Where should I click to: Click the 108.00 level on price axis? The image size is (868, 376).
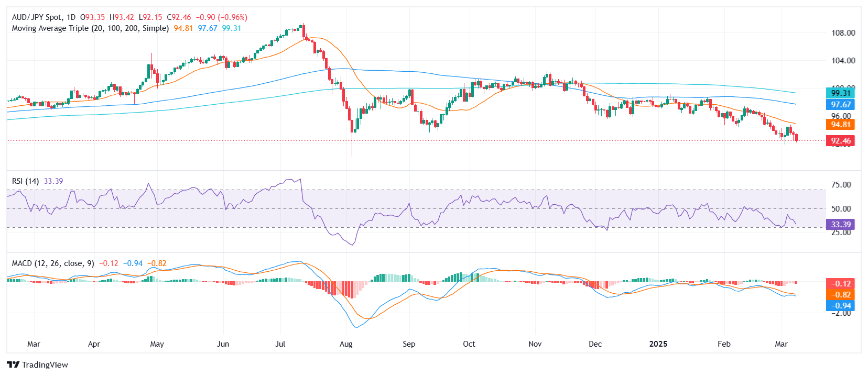click(843, 33)
